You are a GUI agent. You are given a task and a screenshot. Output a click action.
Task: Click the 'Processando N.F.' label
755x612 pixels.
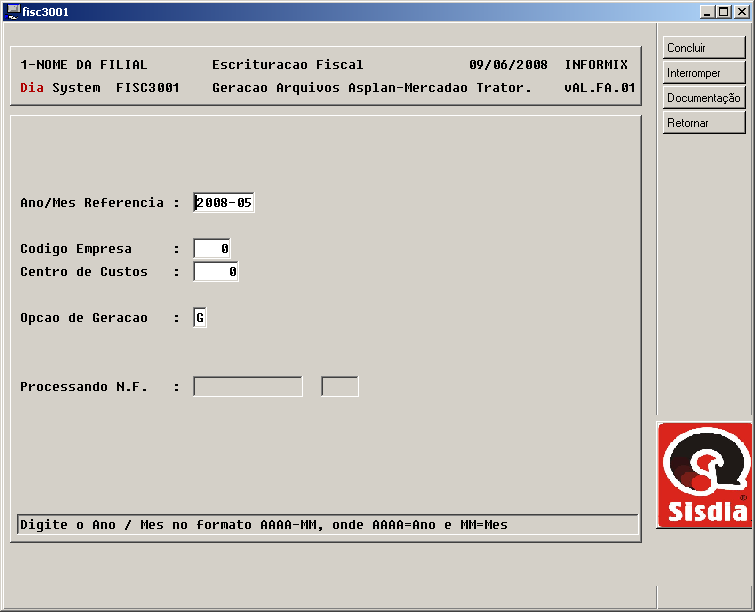tap(84, 387)
